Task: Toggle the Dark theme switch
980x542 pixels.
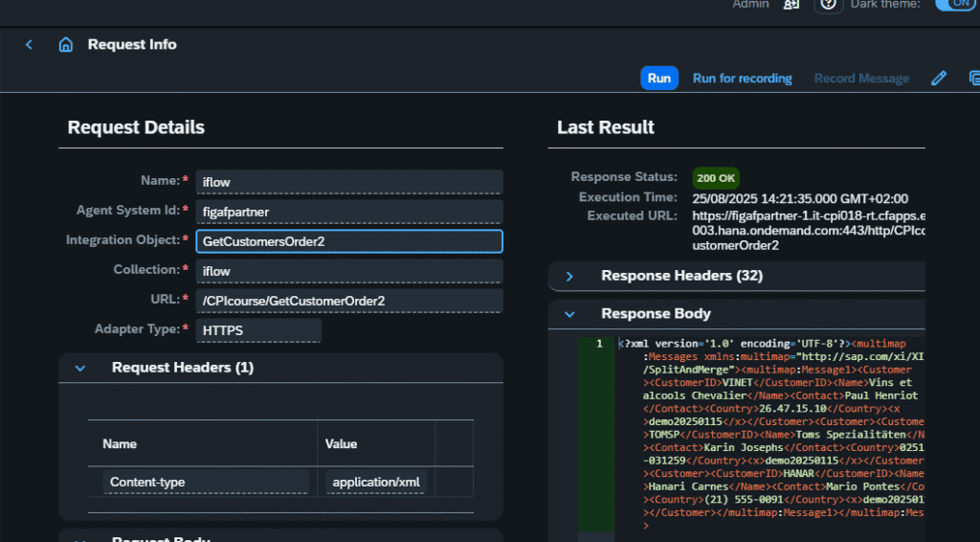Action: (957, 5)
